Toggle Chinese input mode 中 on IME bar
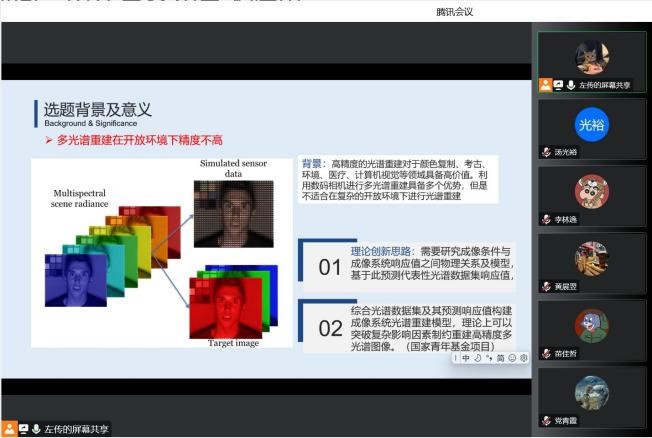 point(466,358)
